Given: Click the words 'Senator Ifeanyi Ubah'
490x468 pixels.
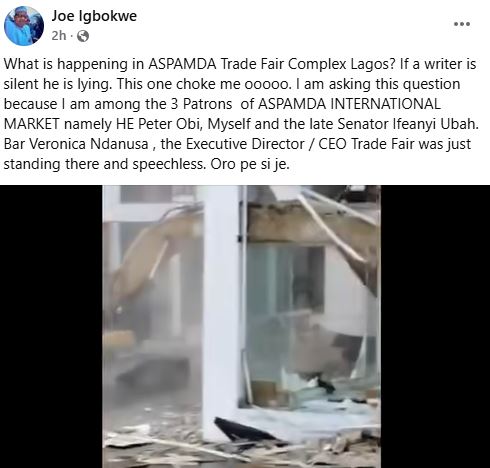Looking at the screenshot, I should [407, 124].
